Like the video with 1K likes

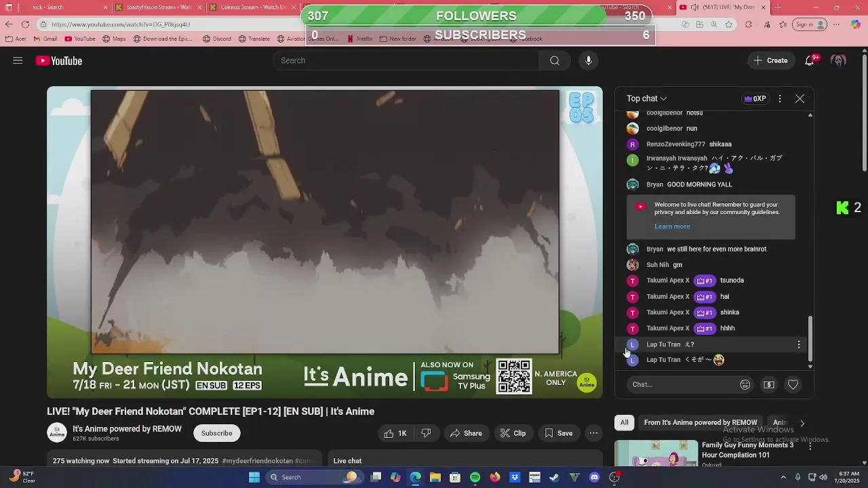click(x=395, y=433)
